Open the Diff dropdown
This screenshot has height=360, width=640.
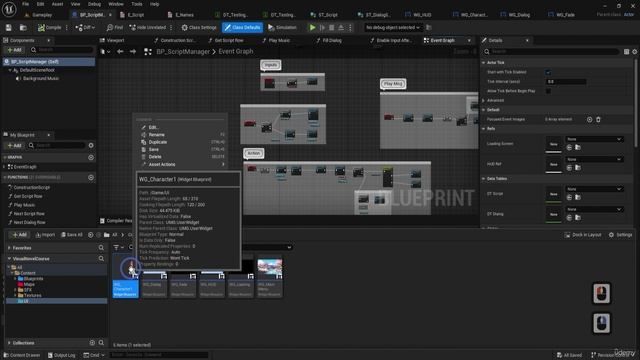click(x=85, y=27)
